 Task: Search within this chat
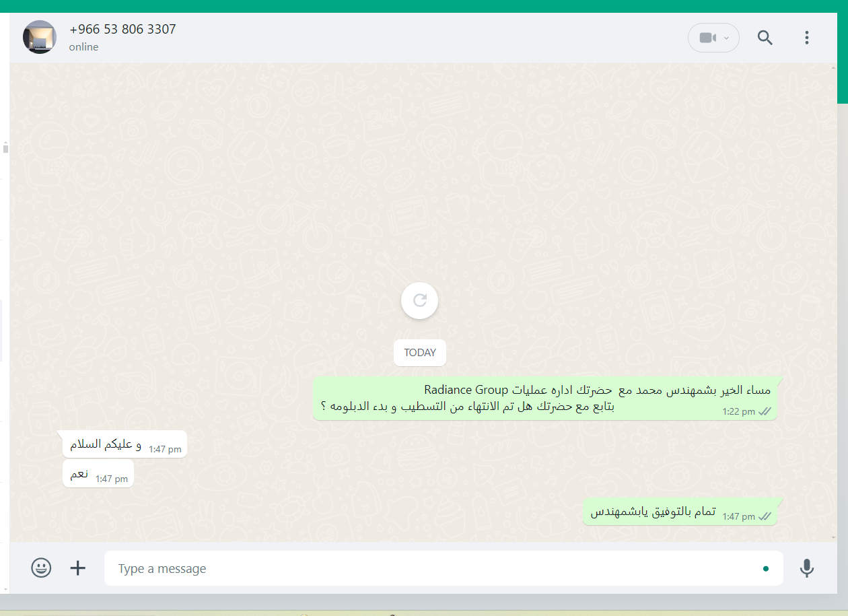click(x=765, y=38)
